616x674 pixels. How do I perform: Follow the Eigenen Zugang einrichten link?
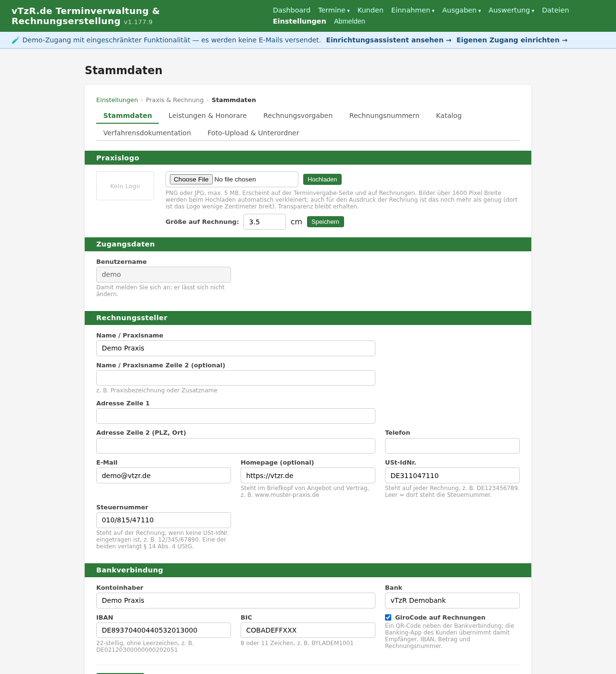512,40
